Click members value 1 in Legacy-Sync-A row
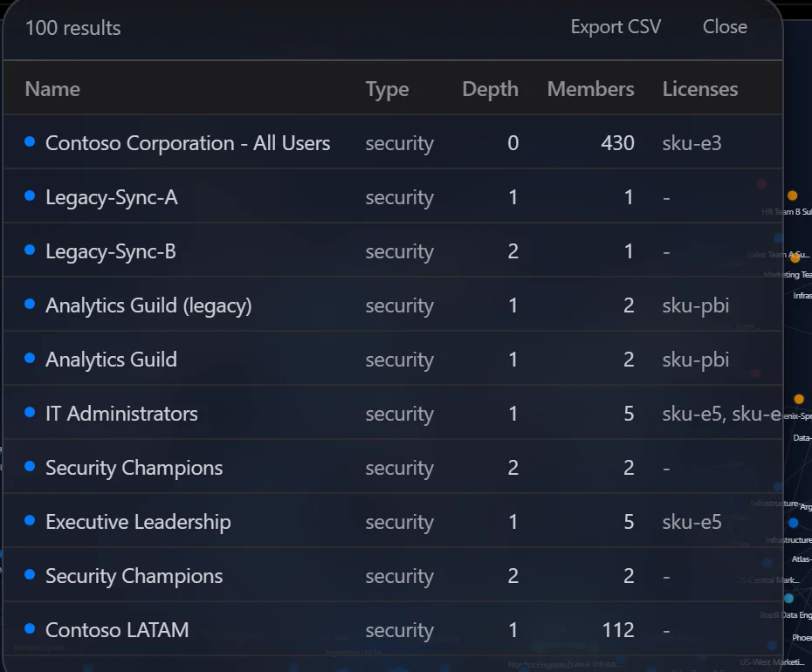This screenshot has width=812, height=672. [629, 197]
